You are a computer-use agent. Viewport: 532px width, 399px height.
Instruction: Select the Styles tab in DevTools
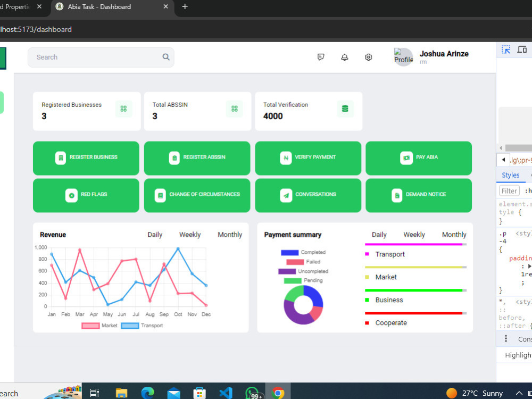coord(510,175)
